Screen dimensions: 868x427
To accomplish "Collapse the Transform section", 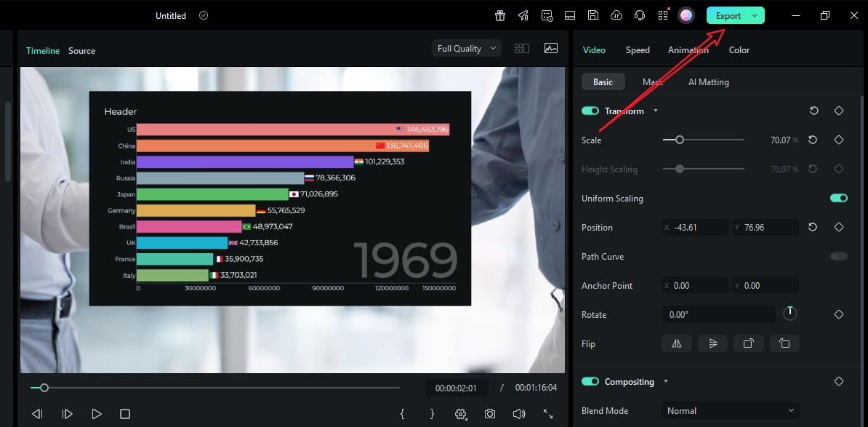I will coord(655,111).
